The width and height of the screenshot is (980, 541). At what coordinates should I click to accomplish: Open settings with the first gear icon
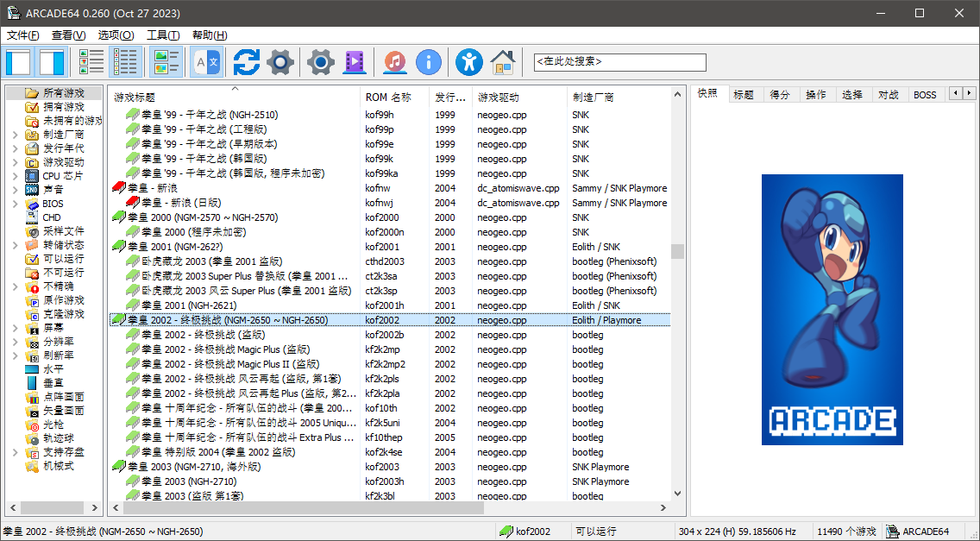click(x=280, y=62)
